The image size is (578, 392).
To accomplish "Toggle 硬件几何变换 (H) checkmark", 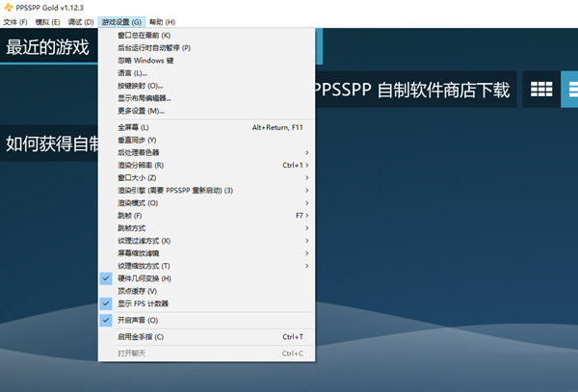I will [144, 278].
